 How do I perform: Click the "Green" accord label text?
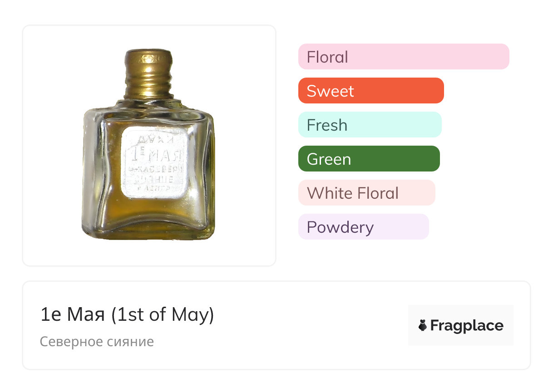pos(329,159)
